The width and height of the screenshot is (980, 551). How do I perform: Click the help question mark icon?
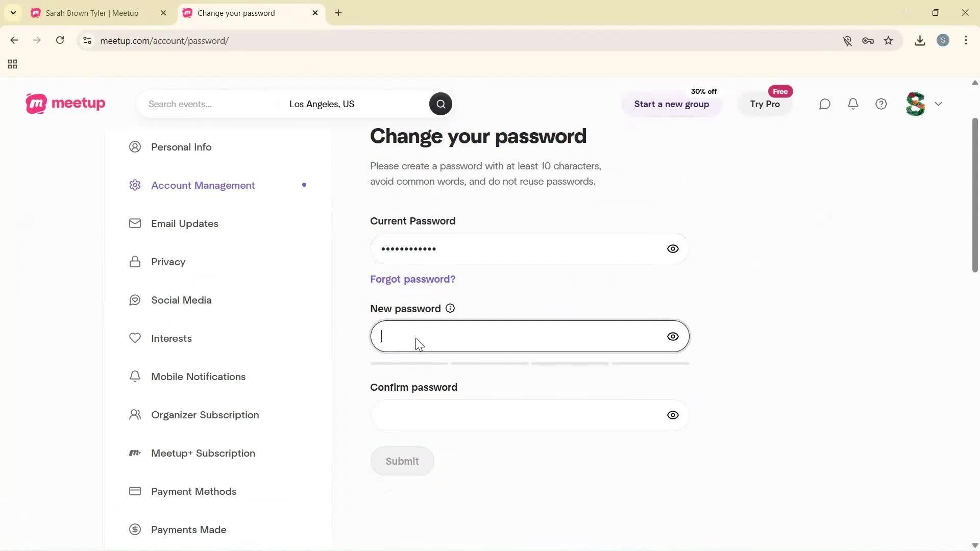[x=881, y=104]
